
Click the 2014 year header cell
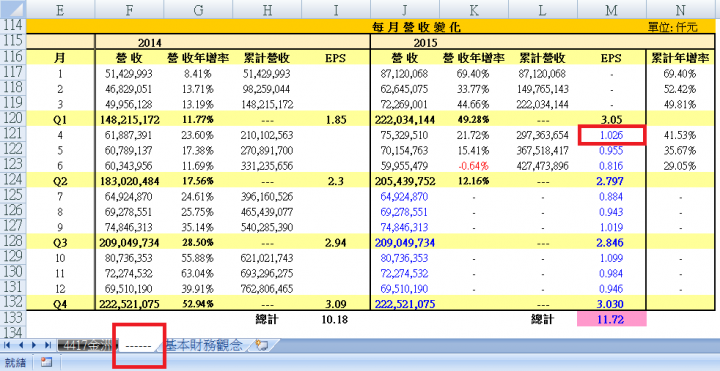[x=150, y=43]
